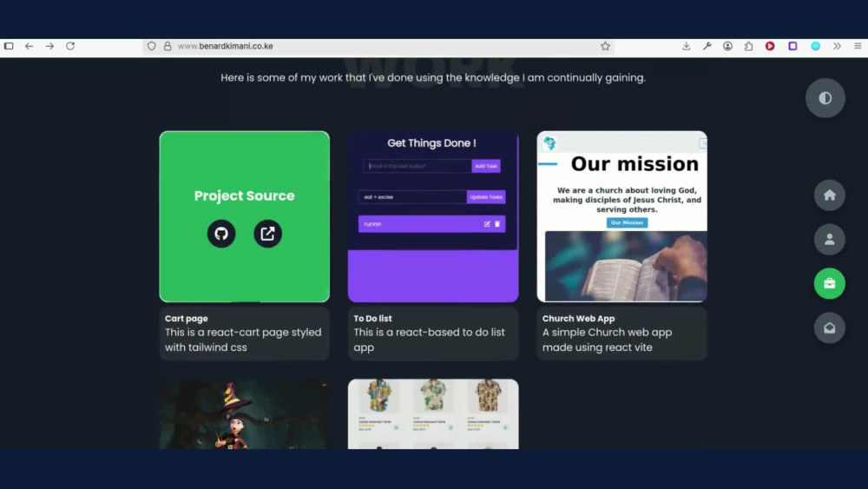Image resolution: width=868 pixels, height=489 pixels.
Task: Open the About section person icon
Action: (x=829, y=239)
